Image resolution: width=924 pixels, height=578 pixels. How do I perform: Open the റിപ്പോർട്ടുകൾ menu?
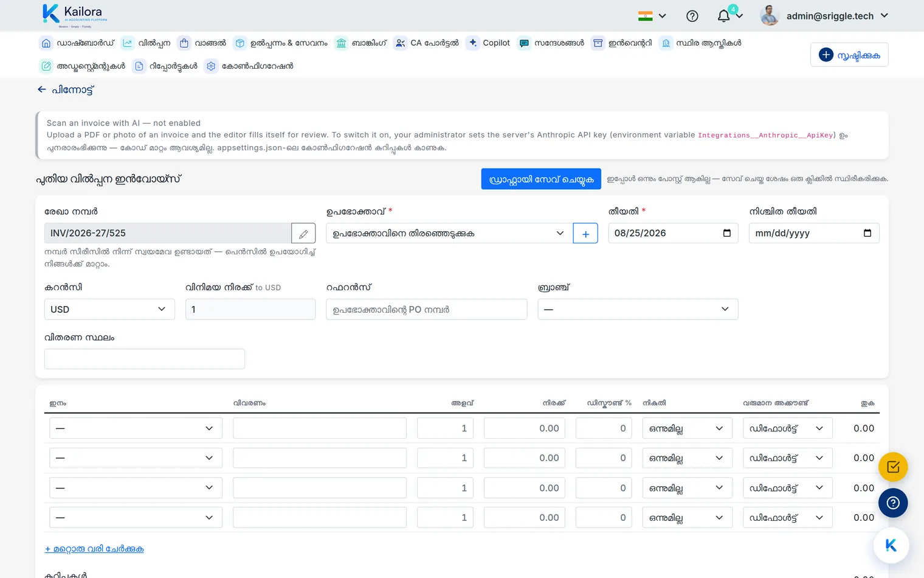click(x=165, y=66)
